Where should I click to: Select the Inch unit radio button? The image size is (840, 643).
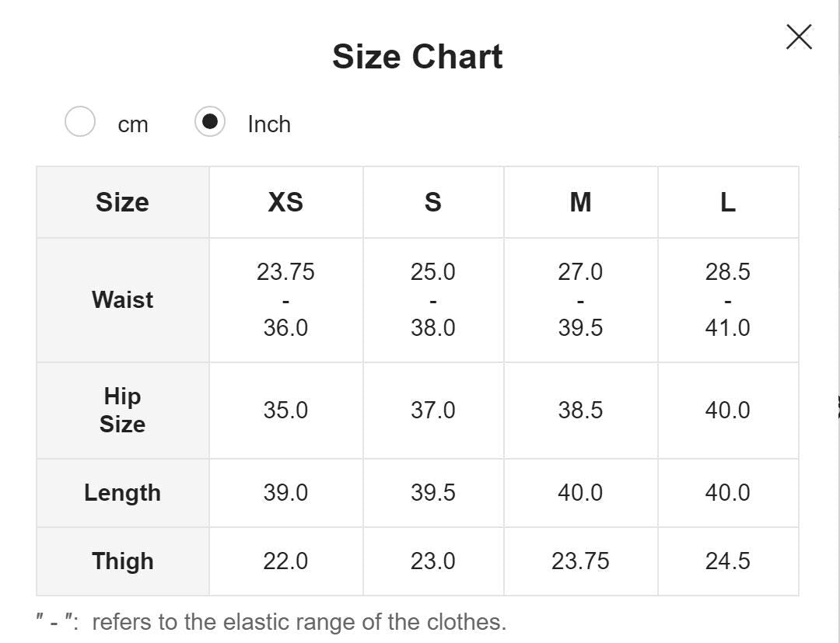pos(210,122)
